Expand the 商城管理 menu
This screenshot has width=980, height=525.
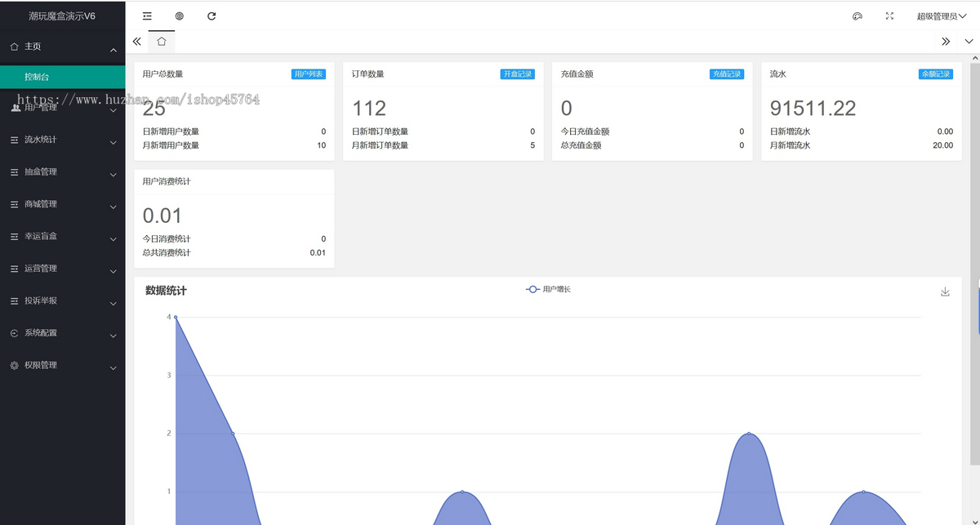coord(63,204)
